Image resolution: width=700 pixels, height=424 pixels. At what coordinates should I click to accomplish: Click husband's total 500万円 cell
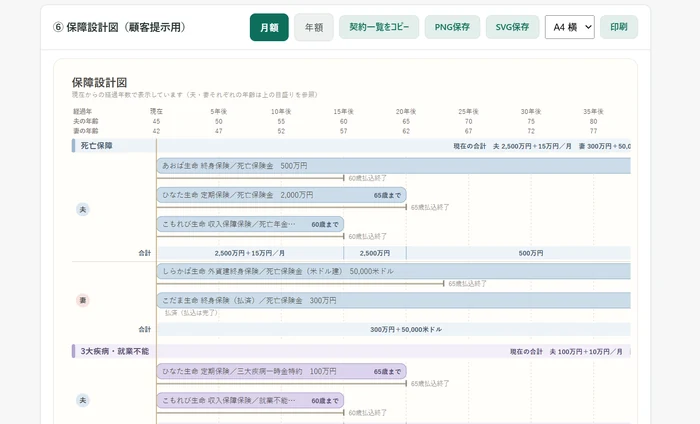pyautogui.click(x=518, y=253)
